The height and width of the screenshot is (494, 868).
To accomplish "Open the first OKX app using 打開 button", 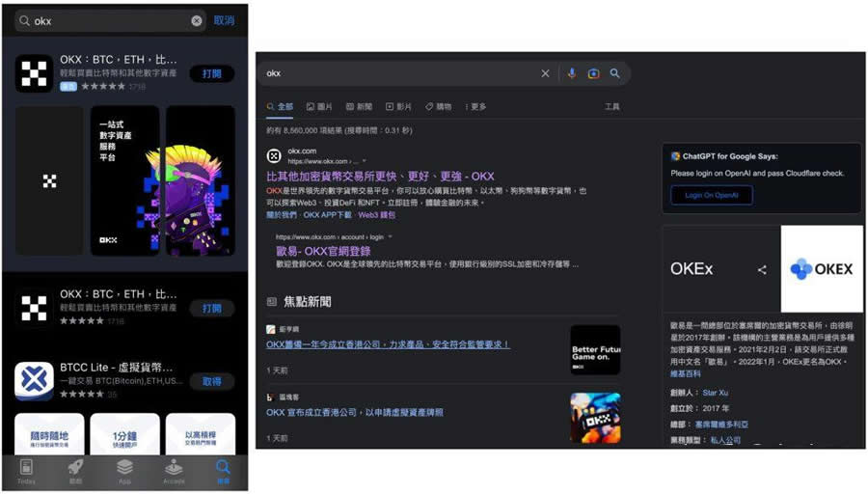I will [x=211, y=73].
